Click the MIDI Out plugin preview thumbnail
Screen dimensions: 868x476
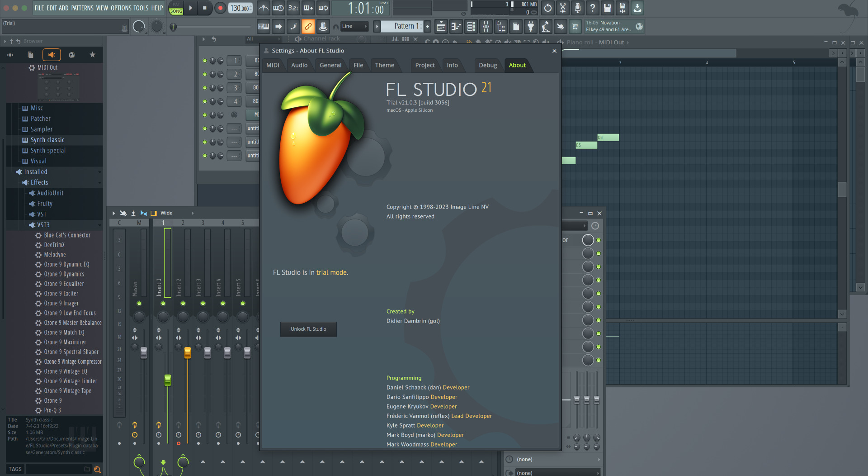[59, 87]
